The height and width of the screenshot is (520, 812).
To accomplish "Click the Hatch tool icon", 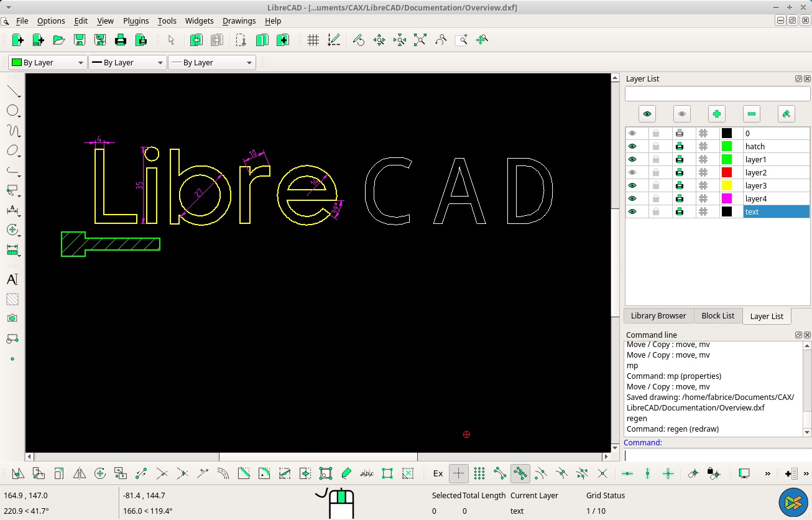I will (12, 299).
